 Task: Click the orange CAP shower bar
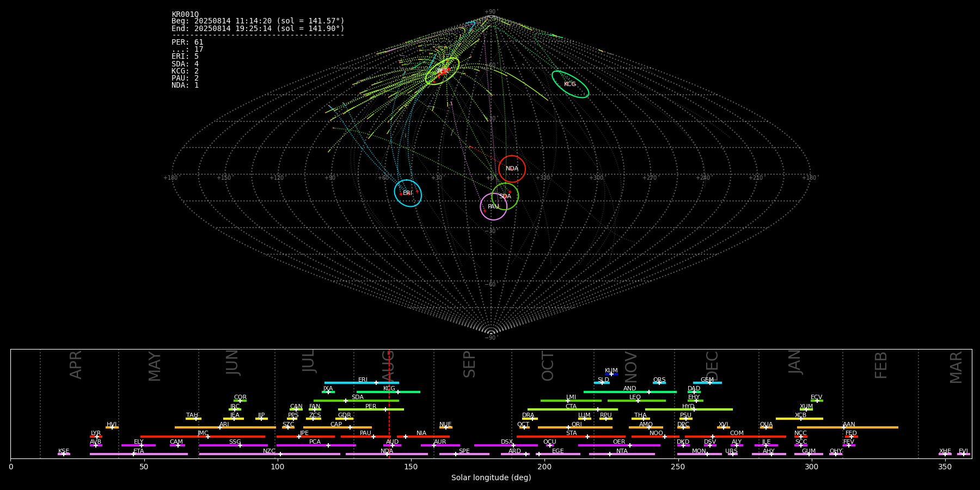[x=338, y=427]
